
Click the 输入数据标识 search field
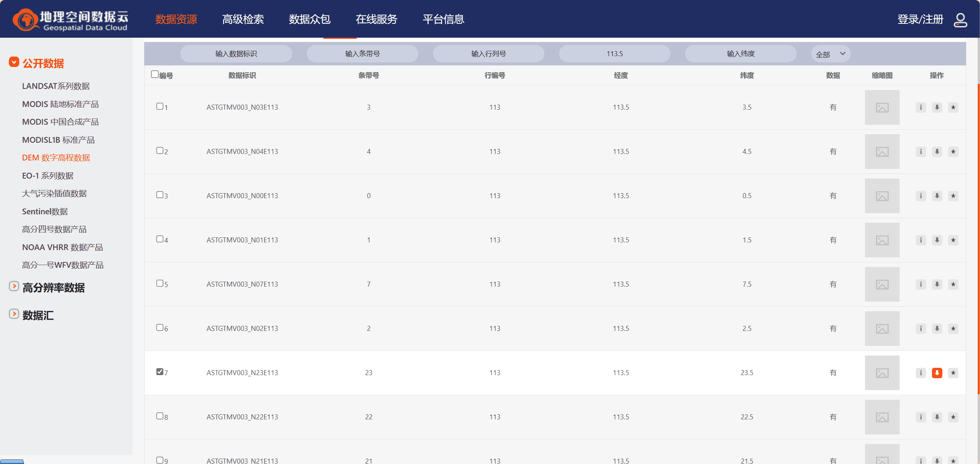(236, 54)
